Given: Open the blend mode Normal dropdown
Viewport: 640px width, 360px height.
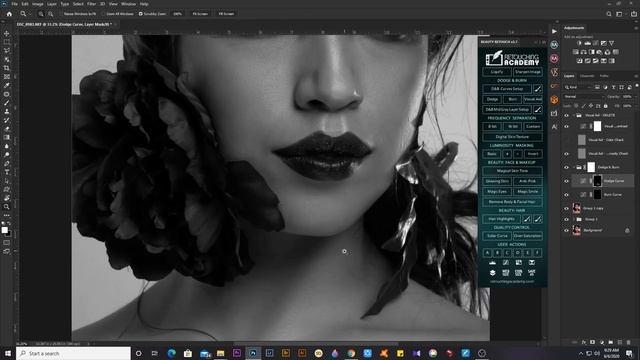Looking at the screenshot, I should (x=584, y=97).
